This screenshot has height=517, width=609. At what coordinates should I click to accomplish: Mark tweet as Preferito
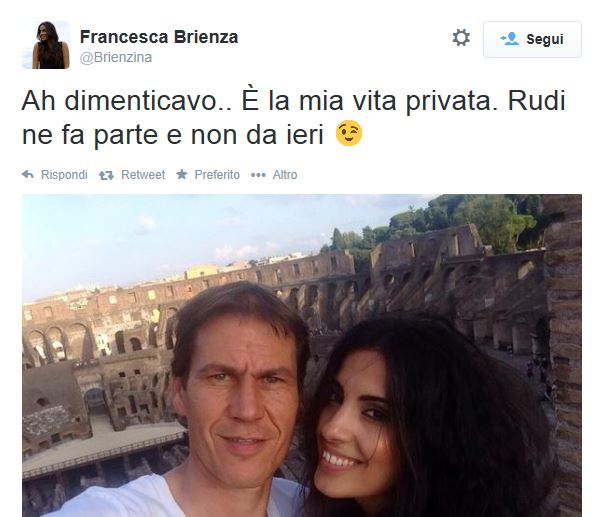(217, 175)
